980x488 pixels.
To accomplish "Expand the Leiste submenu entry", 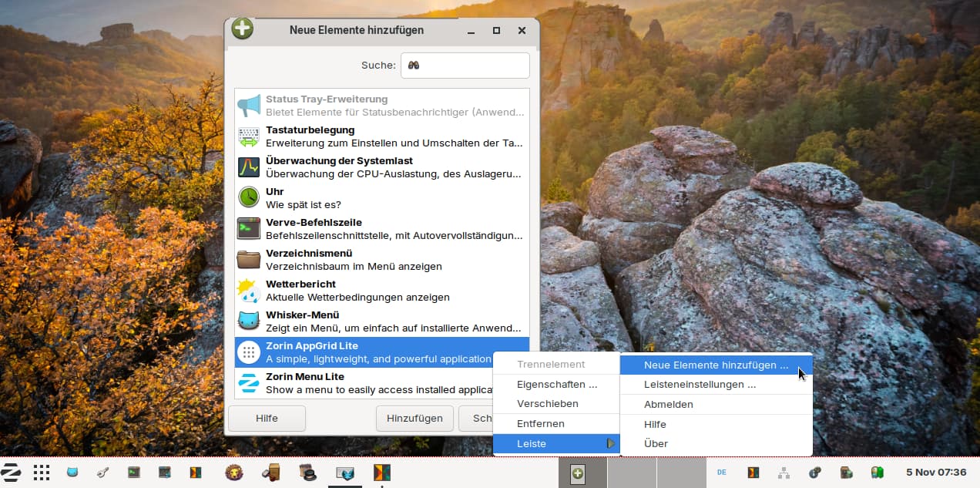I will (x=555, y=443).
